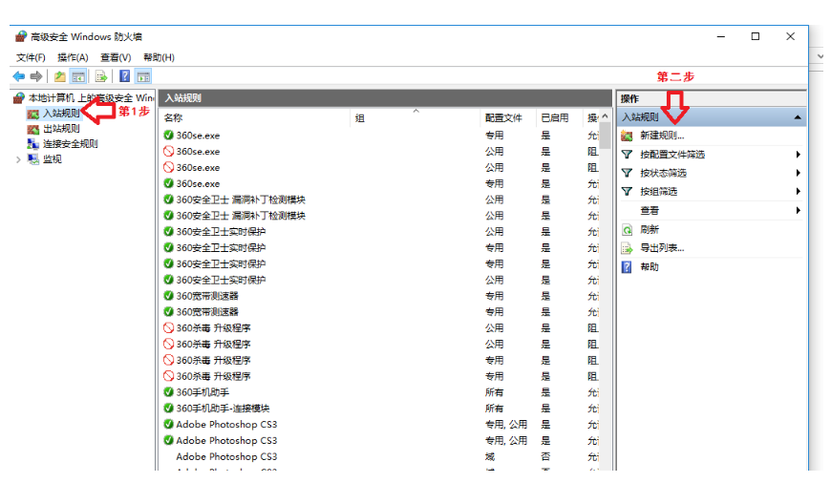Select the rule named exactly 360手机助手

[380, 392]
